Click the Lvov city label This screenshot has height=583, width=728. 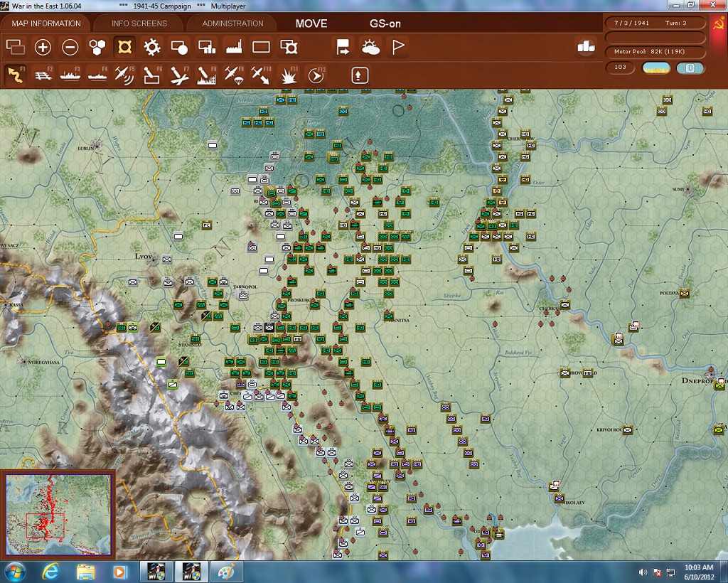pos(143,256)
